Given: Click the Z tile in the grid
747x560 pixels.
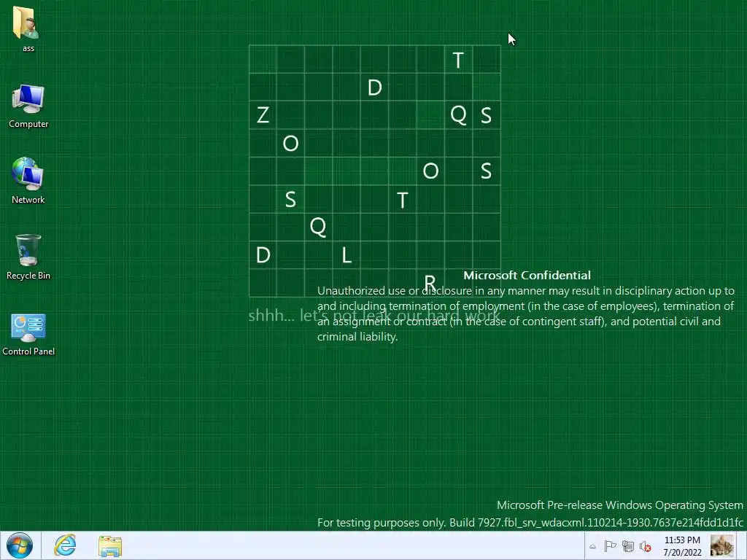Looking at the screenshot, I should [263, 114].
